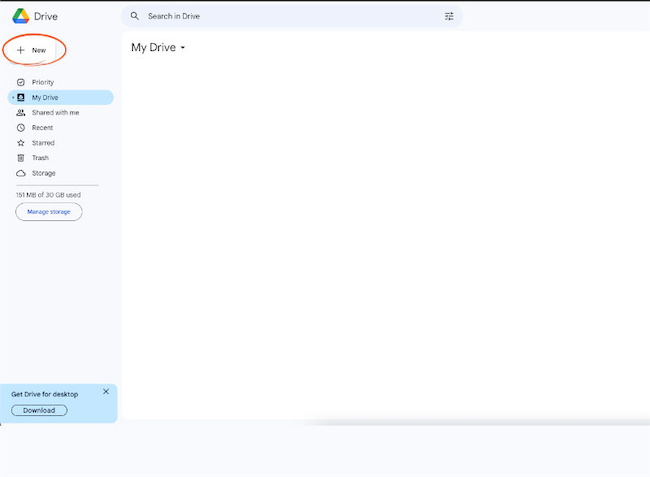This screenshot has height=477, width=650.
Task: Close the Get Drive for desktop banner
Action: 106,392
